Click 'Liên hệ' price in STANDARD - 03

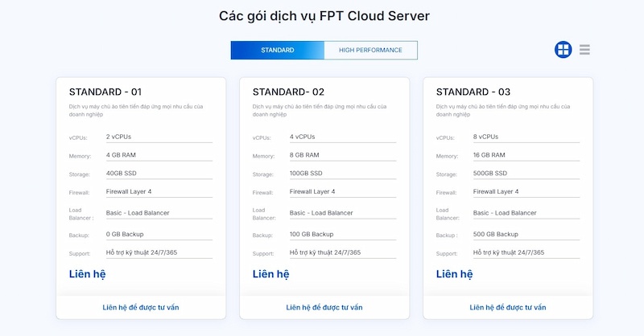(454, 274)
